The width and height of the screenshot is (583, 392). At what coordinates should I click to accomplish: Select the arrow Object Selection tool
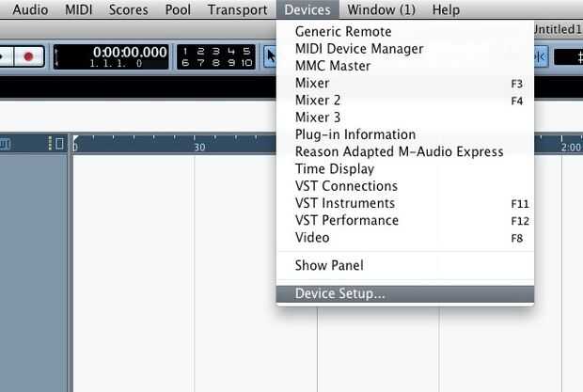click(x=270, y=56)
